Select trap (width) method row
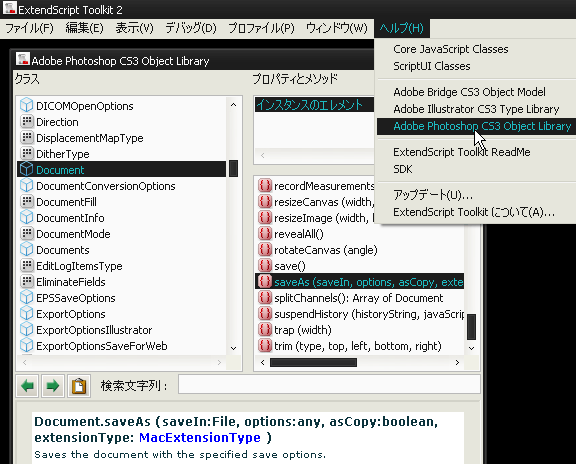This screenshot has height=464, width=576. click(x=359, y=330)
